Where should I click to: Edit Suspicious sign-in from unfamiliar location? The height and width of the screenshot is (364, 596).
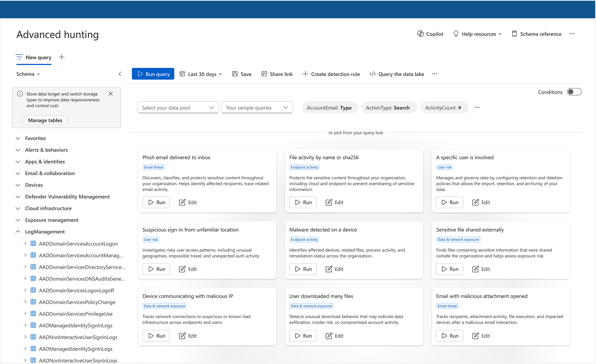pos(188,269)
